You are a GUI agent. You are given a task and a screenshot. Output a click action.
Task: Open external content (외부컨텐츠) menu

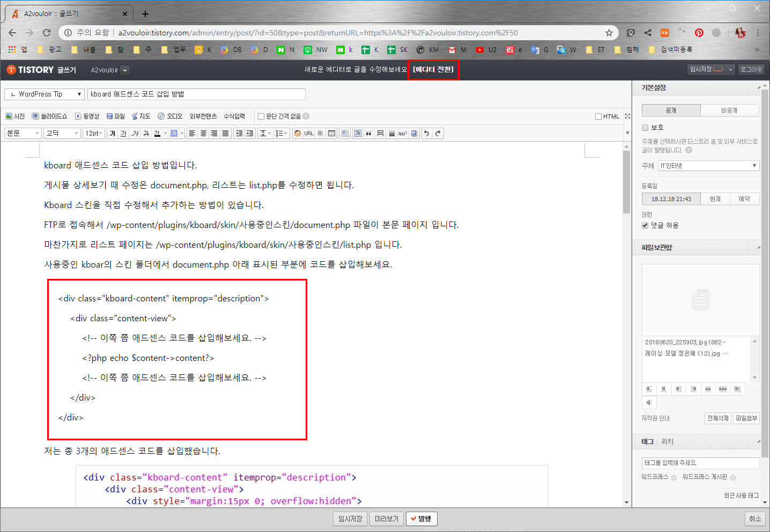203,116
